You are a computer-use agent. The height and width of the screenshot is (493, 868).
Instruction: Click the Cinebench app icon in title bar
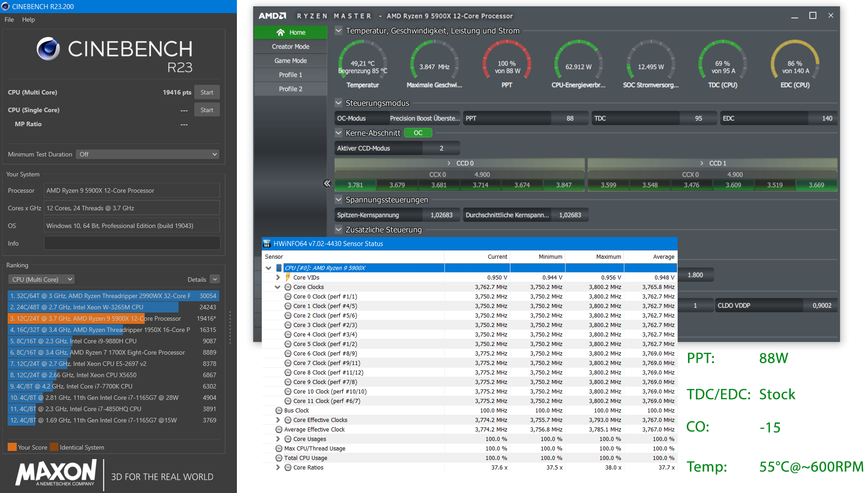coord(5,6)
